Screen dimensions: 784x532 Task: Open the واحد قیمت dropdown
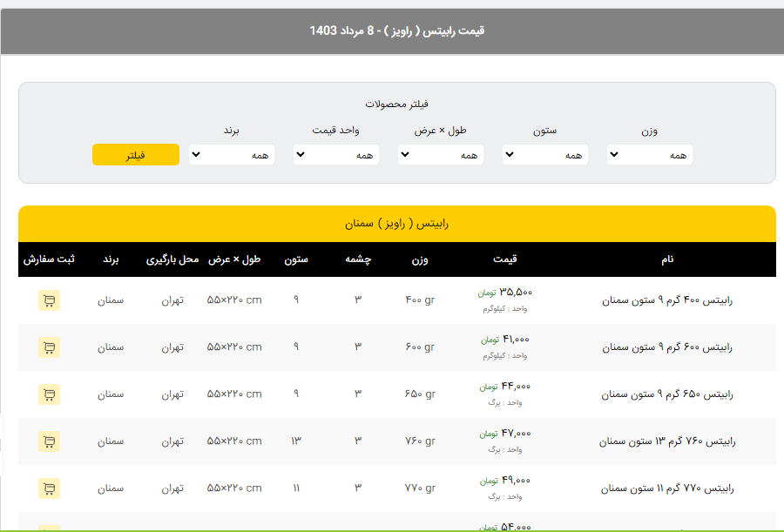(x=336, y=155)
